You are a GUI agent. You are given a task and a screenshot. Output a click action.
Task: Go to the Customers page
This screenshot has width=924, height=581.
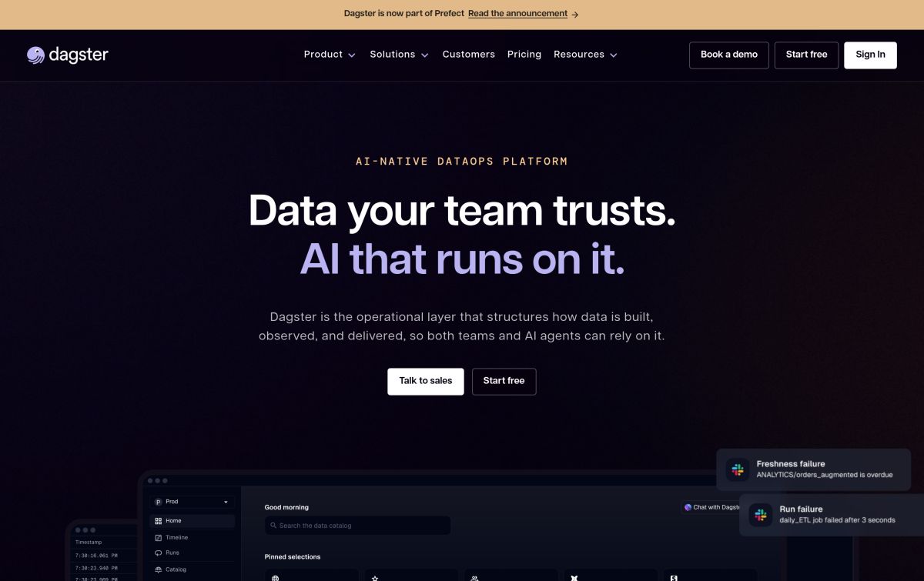(468, 55)
